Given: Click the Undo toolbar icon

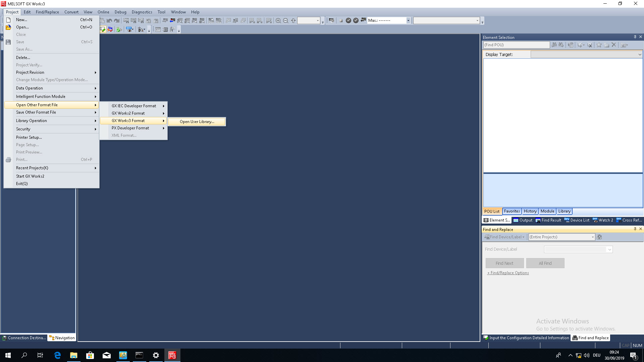Looking at the screenshot, I should (x=109, y=20).
